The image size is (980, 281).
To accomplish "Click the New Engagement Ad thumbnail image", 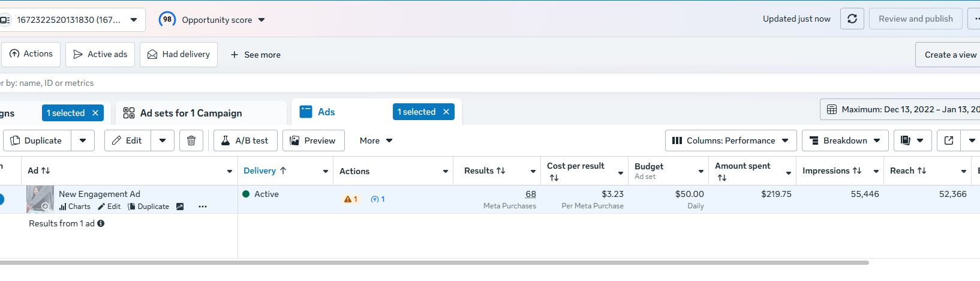I will tap(40, 199).
